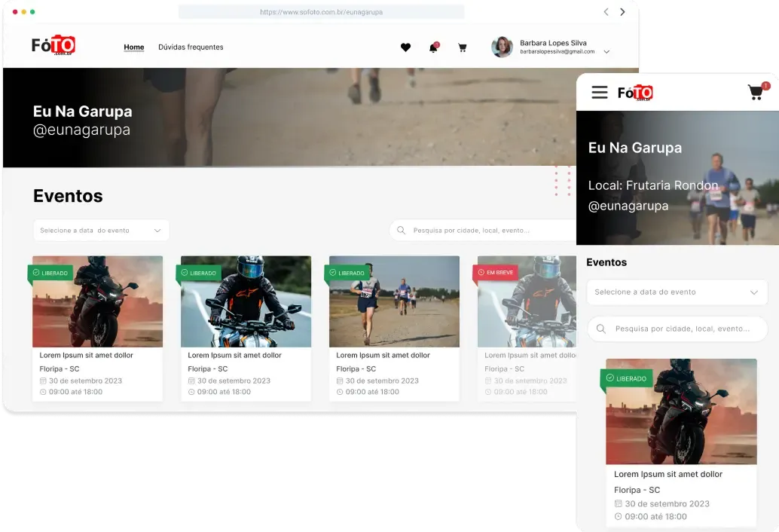Open the Dúvidas frequentes page

pyautogui.click(x=191, y=47)
